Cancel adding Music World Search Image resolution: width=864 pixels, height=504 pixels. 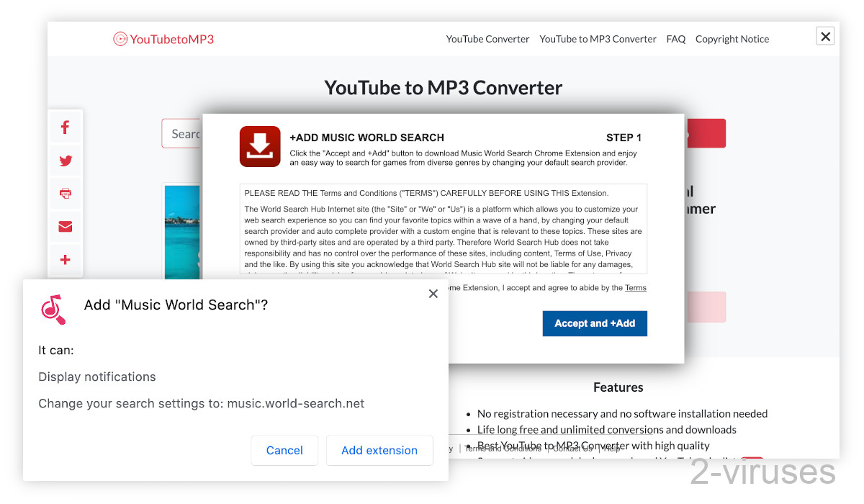(x=284, y=450)
